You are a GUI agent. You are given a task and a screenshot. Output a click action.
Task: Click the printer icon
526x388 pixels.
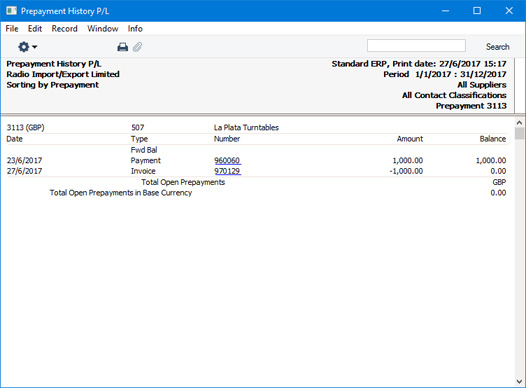click(x=122, y=47)
